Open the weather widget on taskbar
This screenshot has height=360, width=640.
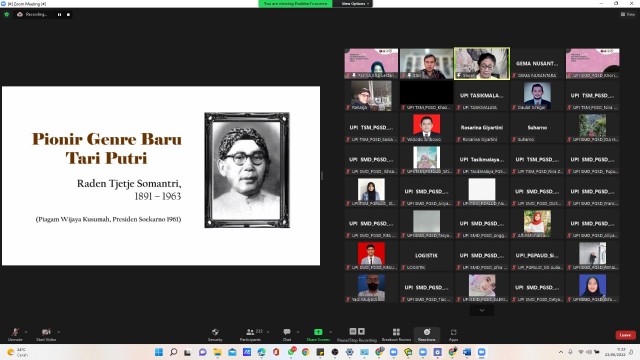(x=17, y=352)
